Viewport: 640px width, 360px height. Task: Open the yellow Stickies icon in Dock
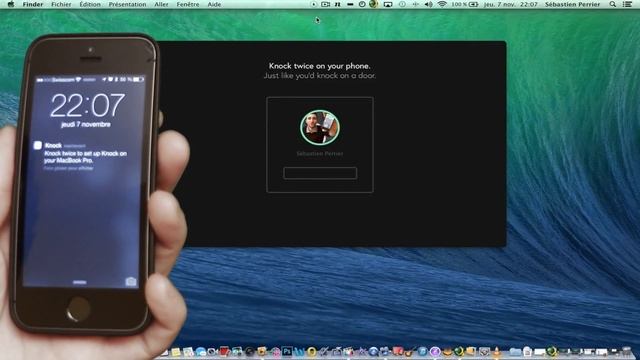[x=176, y=352]
